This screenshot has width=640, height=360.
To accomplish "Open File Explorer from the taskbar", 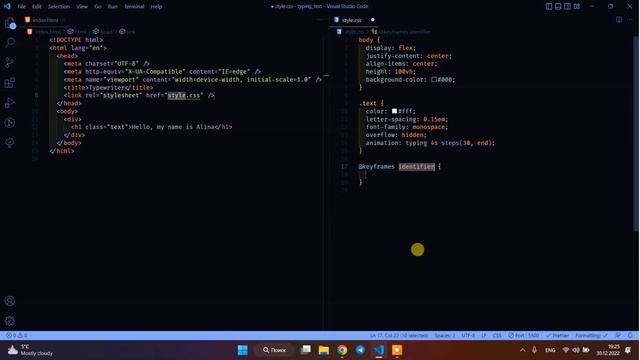I will point(324,350).
